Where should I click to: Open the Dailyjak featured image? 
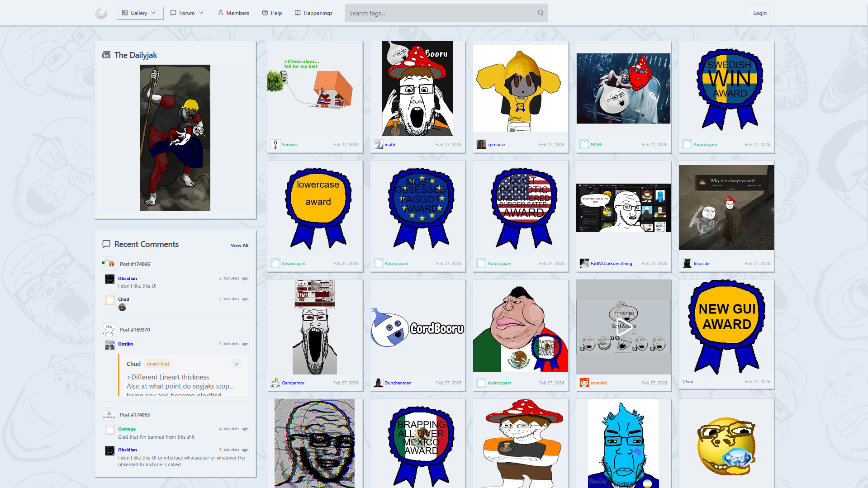(x=175, y=138)
